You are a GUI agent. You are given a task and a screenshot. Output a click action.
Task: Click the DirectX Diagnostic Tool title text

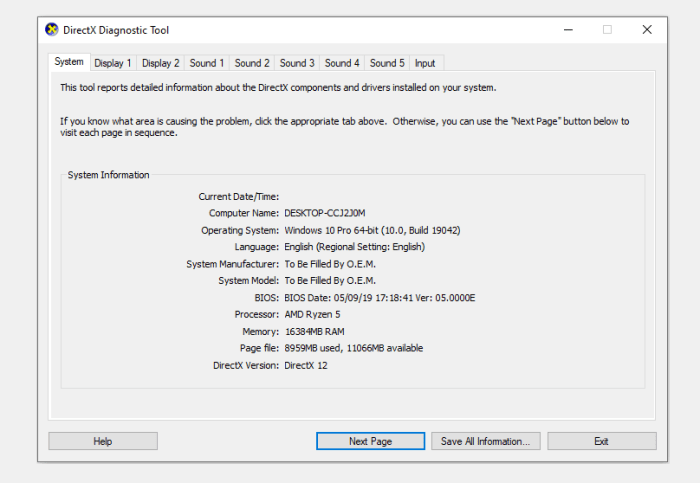(116, 30)
